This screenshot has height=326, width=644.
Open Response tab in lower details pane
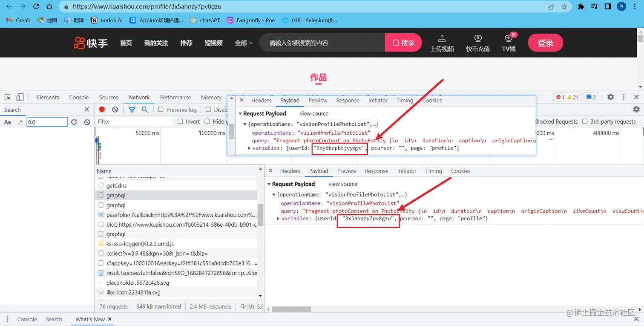377,171
